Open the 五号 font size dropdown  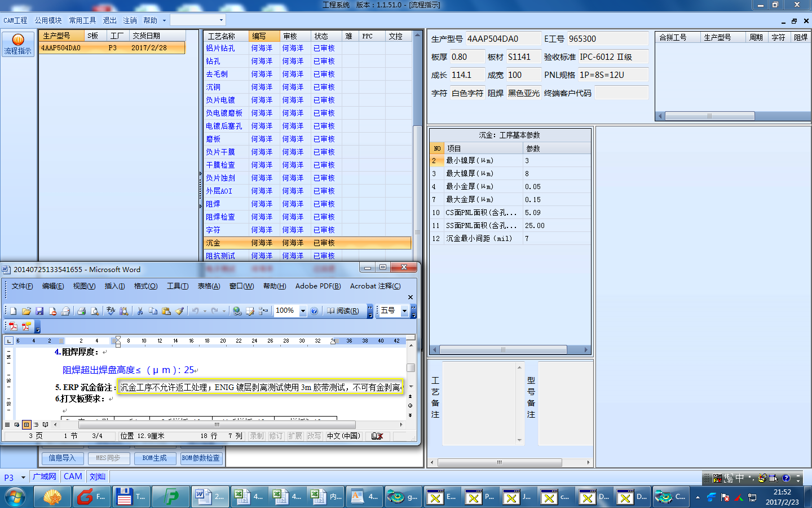[x=404, y=311]
